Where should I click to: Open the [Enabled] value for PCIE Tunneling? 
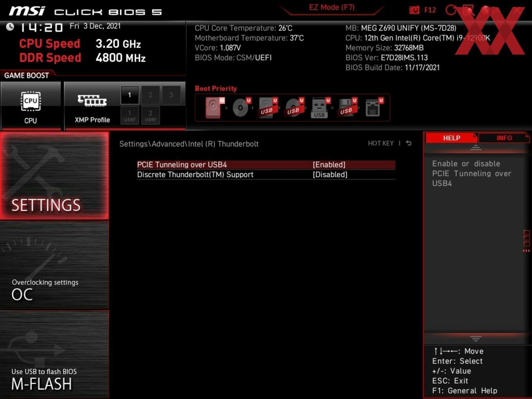click(329, 165)
